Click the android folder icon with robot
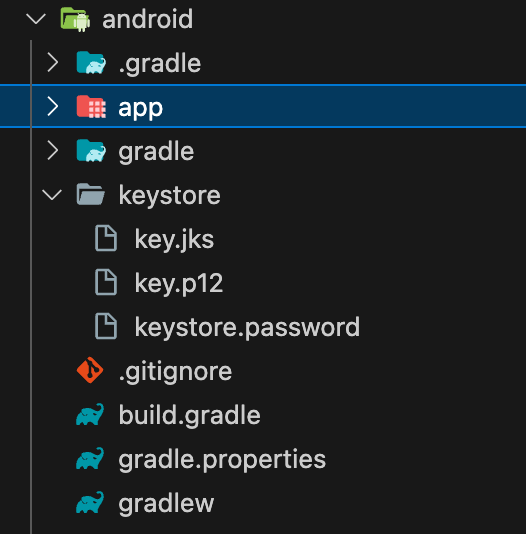Viewport: 526px width, 534px height. (x=75, y=19)
